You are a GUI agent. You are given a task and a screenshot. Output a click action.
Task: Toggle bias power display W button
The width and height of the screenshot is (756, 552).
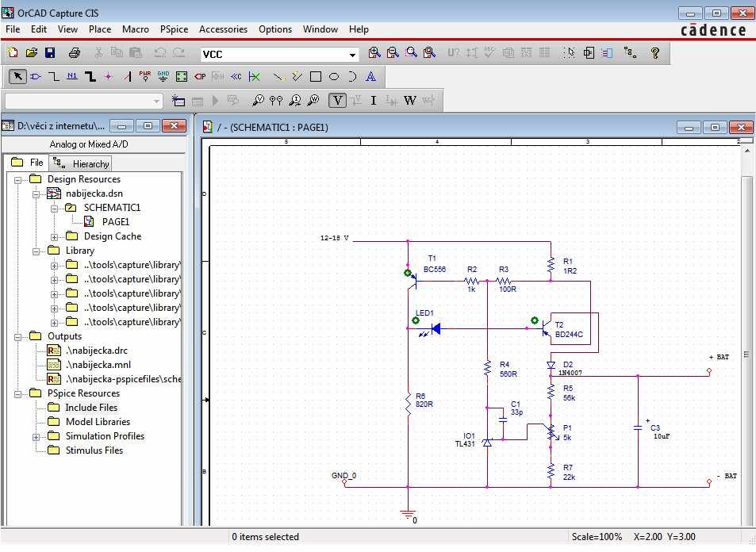click(410, 101)
